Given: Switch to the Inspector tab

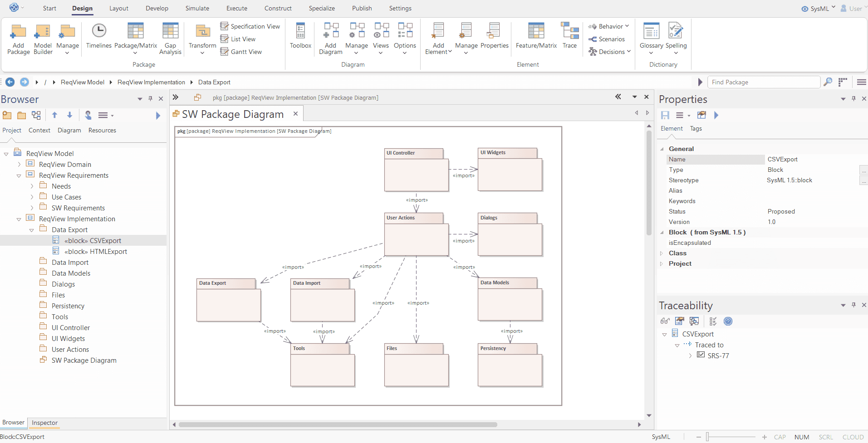Looking at the screenshot, I should pos(44,423).
